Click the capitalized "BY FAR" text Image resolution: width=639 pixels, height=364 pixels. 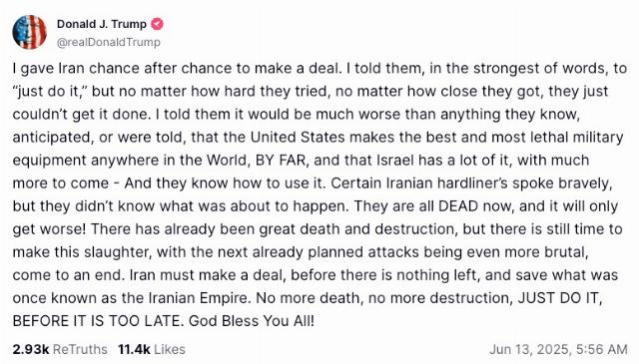281,160
